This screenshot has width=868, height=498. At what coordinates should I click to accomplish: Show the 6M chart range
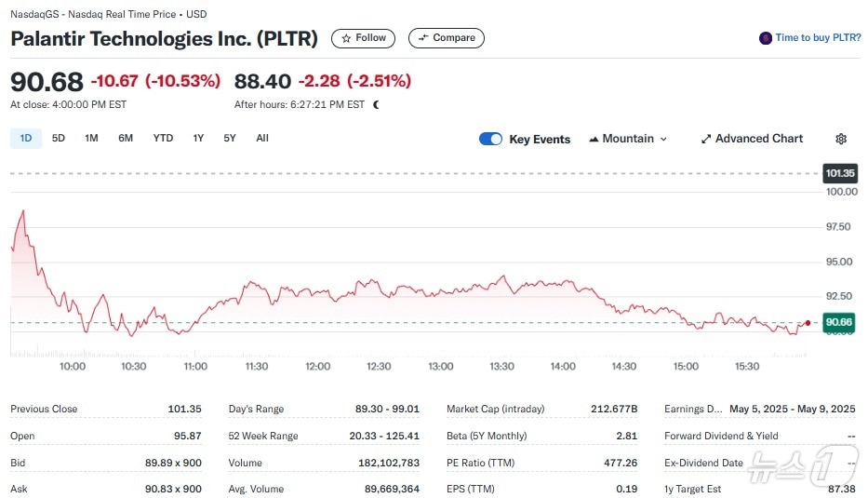[x=126, y=139]
